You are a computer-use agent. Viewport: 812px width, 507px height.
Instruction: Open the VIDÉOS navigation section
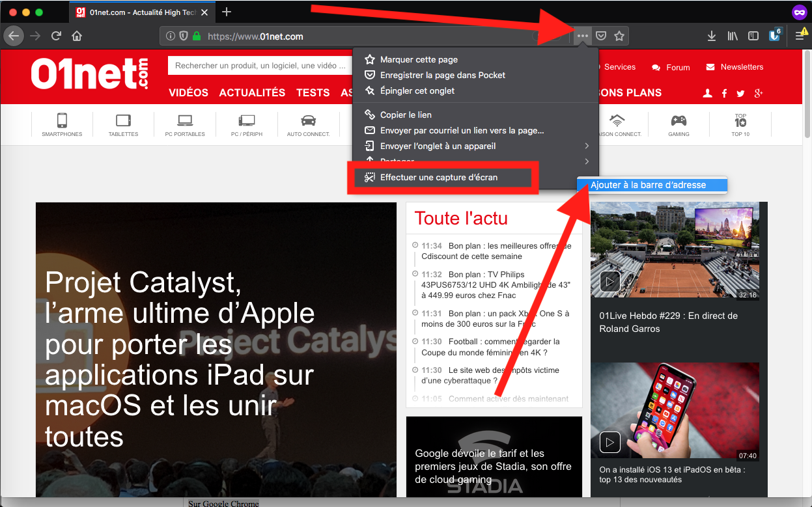click(x=188, y=92)
